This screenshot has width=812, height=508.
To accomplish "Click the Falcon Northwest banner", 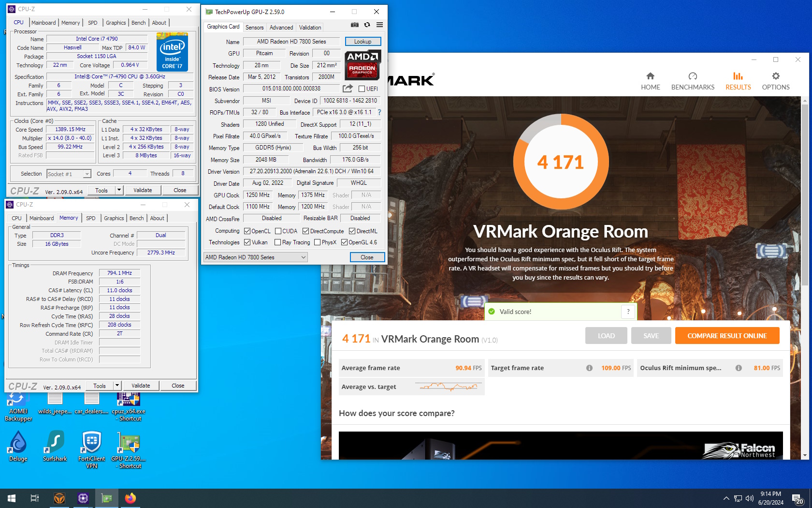I will tap(561, 445).
